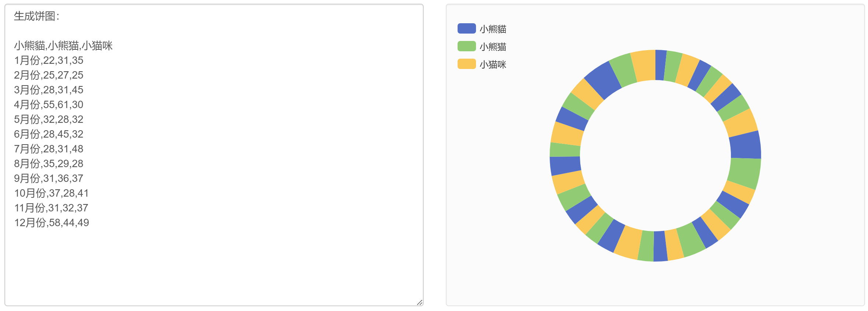
Task: Click the line 7月份,28,31,48
Action: (49, 149)
